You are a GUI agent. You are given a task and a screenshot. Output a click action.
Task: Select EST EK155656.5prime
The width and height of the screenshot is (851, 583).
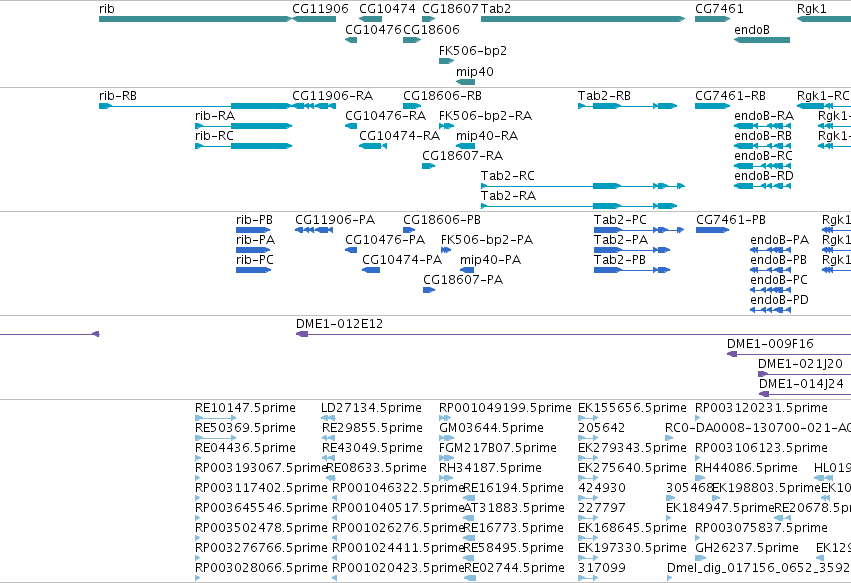coord(588,419)
